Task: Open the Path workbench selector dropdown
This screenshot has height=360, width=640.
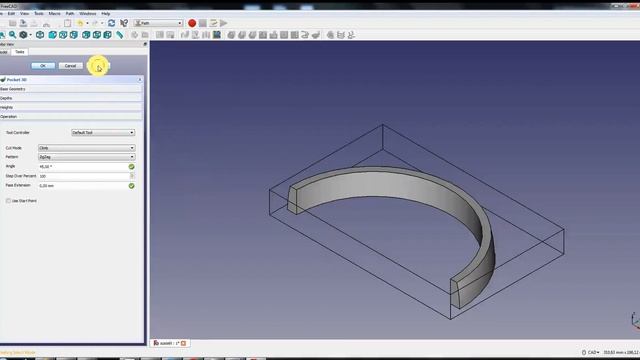Action: coord(158,23)
